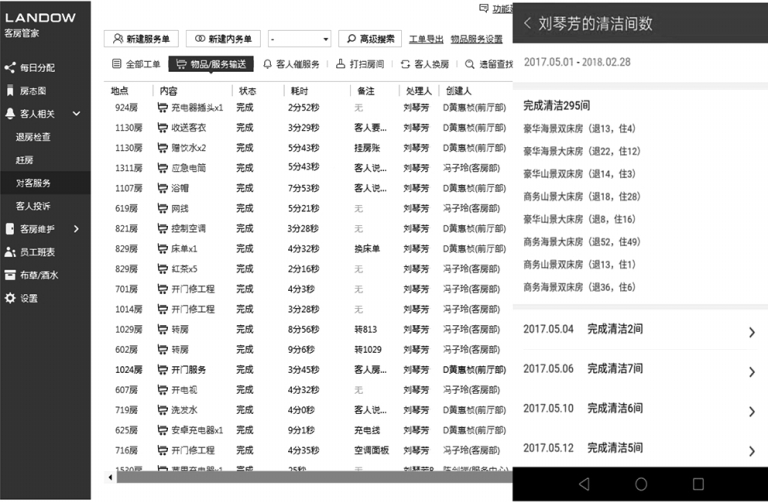The height and width of the screenshot is (503, 768).
Task: Tap the Android home circle icon
Action: coord(641,484)
